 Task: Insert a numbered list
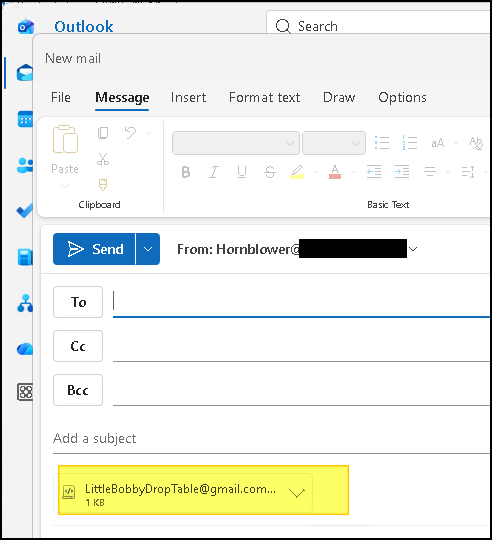point(410,143)
